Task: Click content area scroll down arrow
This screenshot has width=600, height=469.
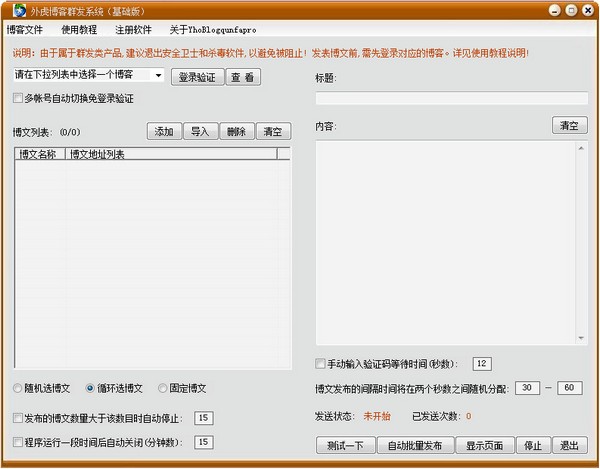Action: click(x=581, y=338)
